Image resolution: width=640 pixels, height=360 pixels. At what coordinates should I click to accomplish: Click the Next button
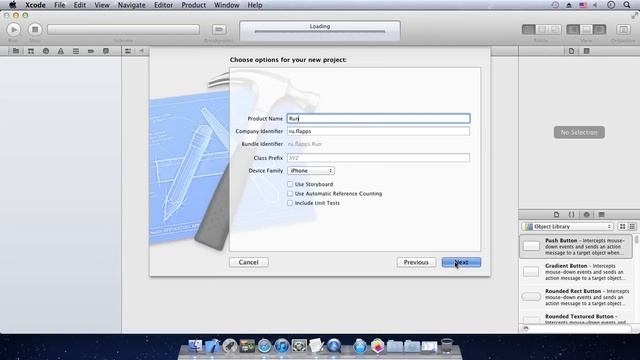[461, 262]
